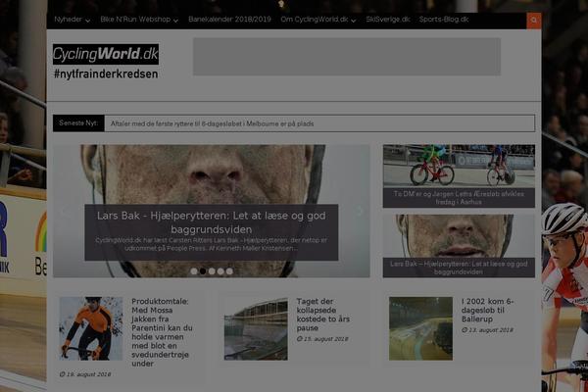Image resolution: width=588 pixels, height=392 pixels.
Task: Select second slider dot
Action: pyautogui.click(x=203, y=270)
